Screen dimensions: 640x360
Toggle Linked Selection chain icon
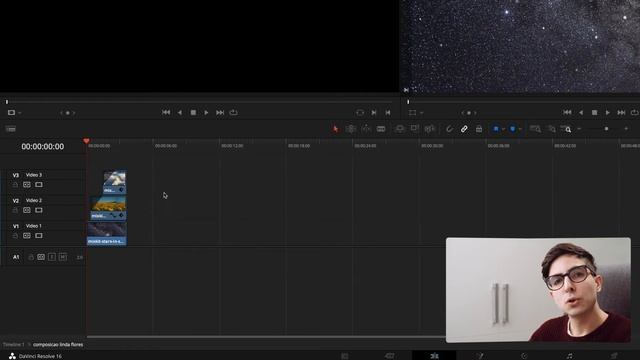[x=464, y=129]
